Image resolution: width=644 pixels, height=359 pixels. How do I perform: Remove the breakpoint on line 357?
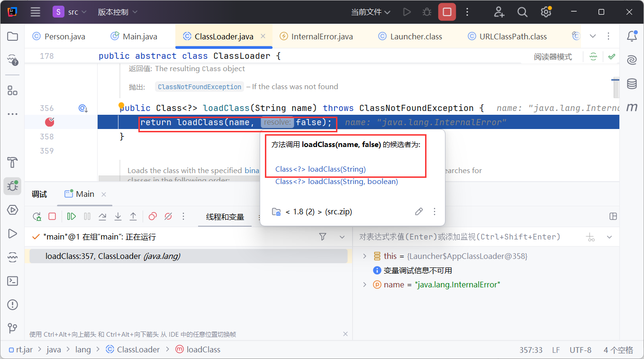[50, 122]
